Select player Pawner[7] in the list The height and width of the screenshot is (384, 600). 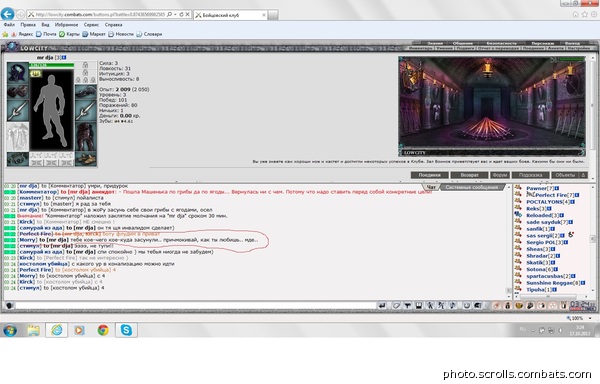pos(540,188)
